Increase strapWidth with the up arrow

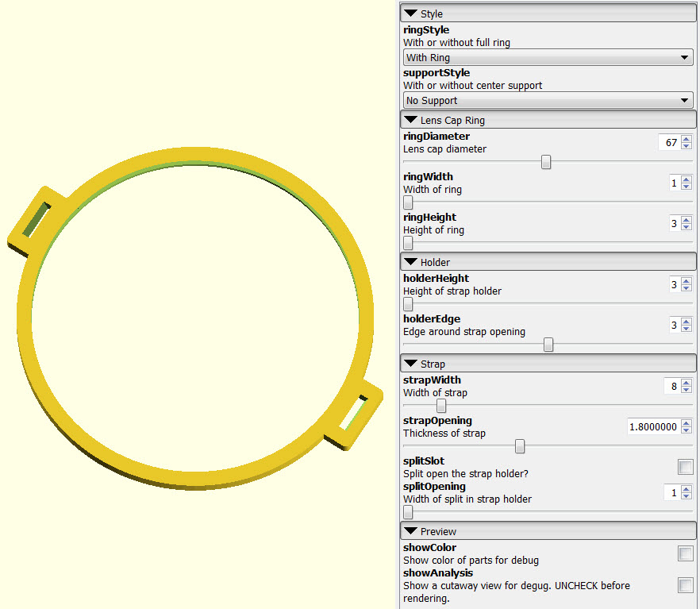687,383
